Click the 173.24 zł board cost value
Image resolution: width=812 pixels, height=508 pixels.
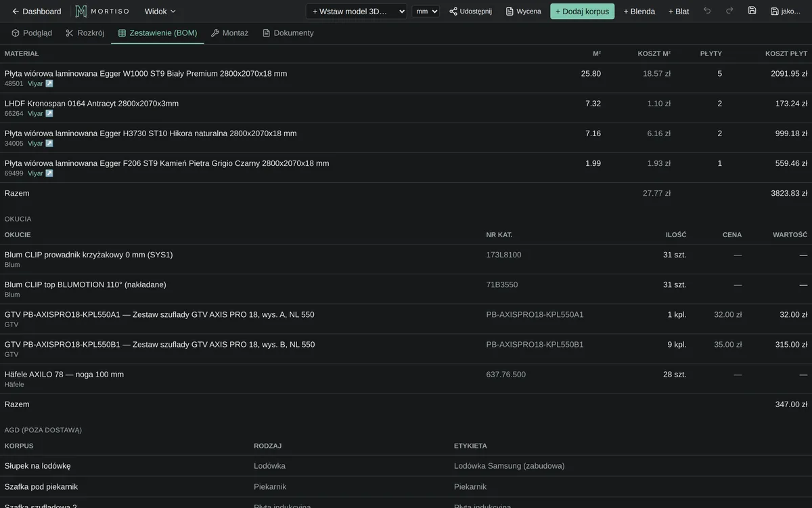click(791, 103)
